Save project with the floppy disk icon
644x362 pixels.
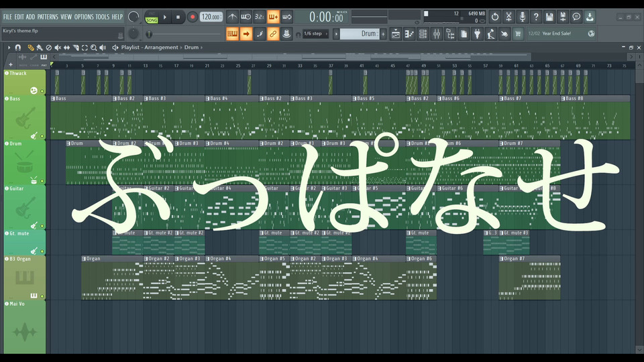click(549, 17)
